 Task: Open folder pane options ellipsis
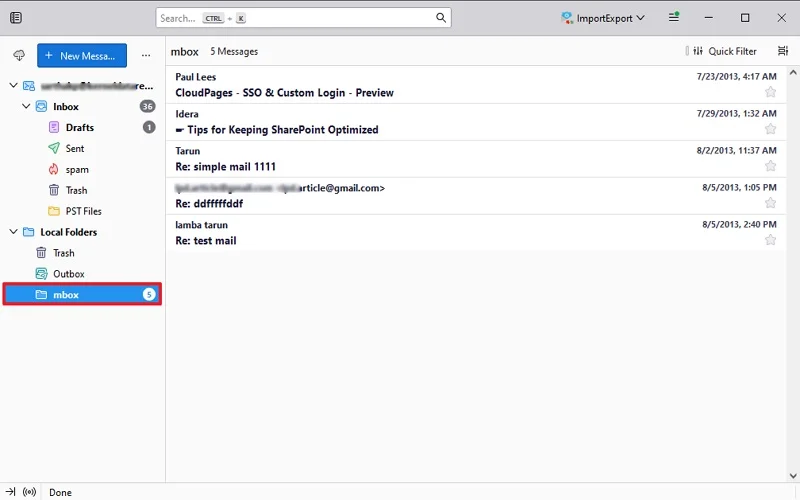coord(146,56)
